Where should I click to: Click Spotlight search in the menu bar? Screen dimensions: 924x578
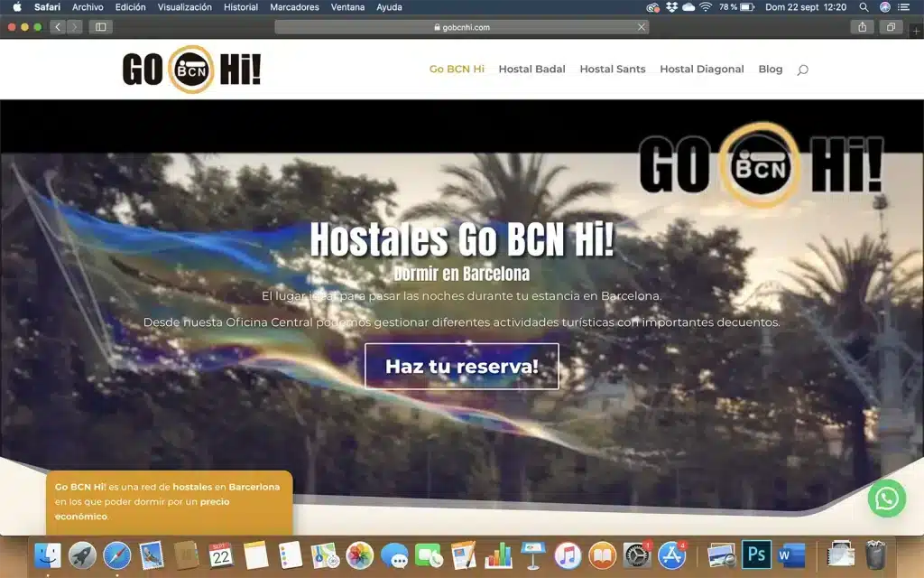tap(864, 7)
